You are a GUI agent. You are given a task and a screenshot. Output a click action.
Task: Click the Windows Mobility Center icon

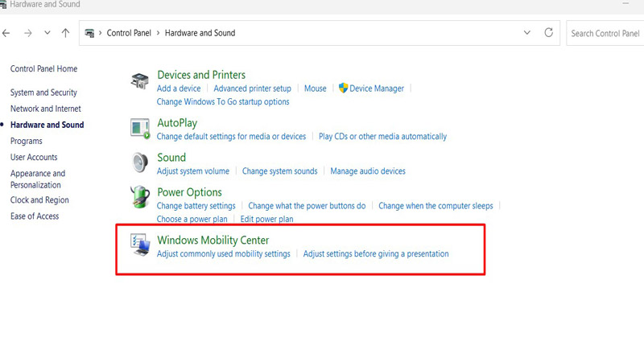pos(140,245)
